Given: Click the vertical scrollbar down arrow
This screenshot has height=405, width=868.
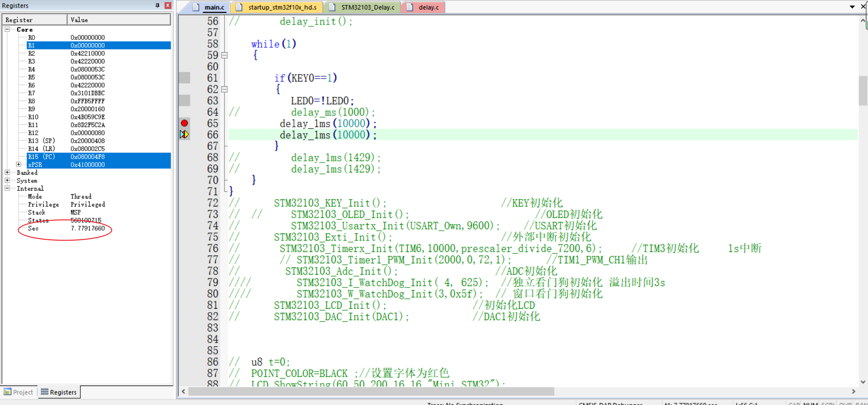Looking at the screenshot, I should [x=863, y=382].
